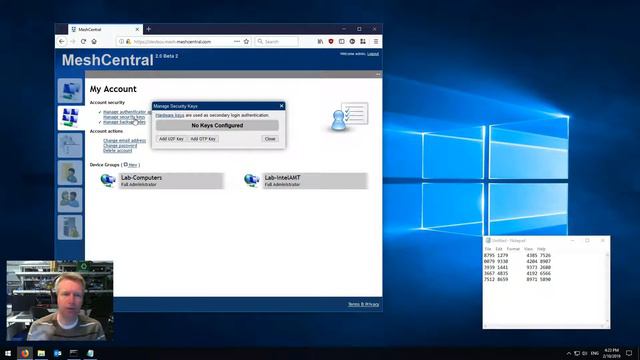640x360 pixels.
Task: Open Help menu in Notepad
Action: coord(541,249)
